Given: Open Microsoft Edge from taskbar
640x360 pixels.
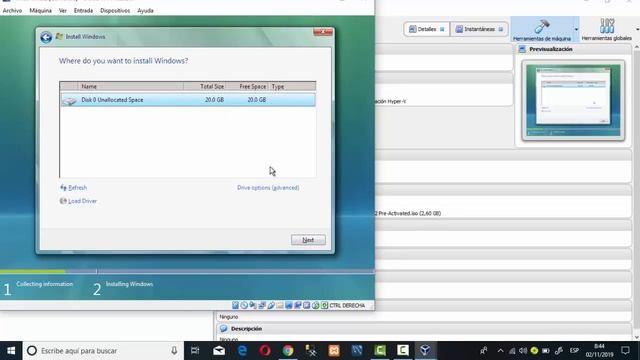Looking at the screenshot, I should 242,351.
